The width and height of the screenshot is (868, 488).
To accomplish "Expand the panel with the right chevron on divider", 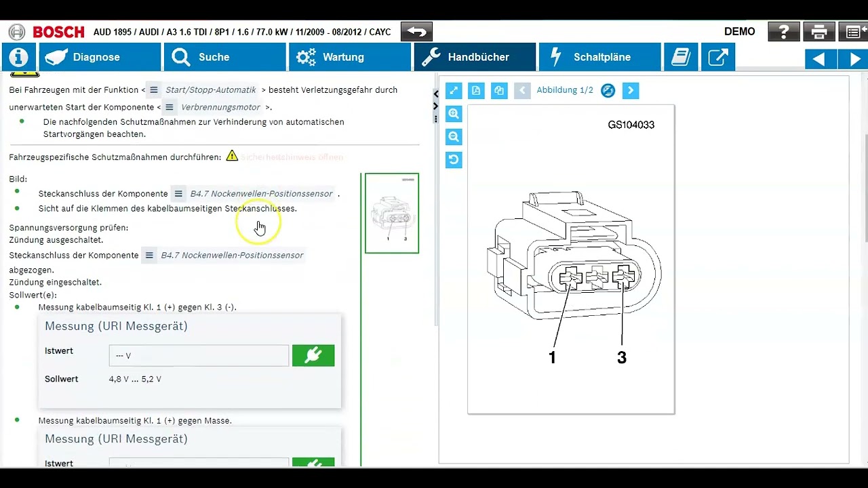I will pyautogui.click(x=435, y=106).
